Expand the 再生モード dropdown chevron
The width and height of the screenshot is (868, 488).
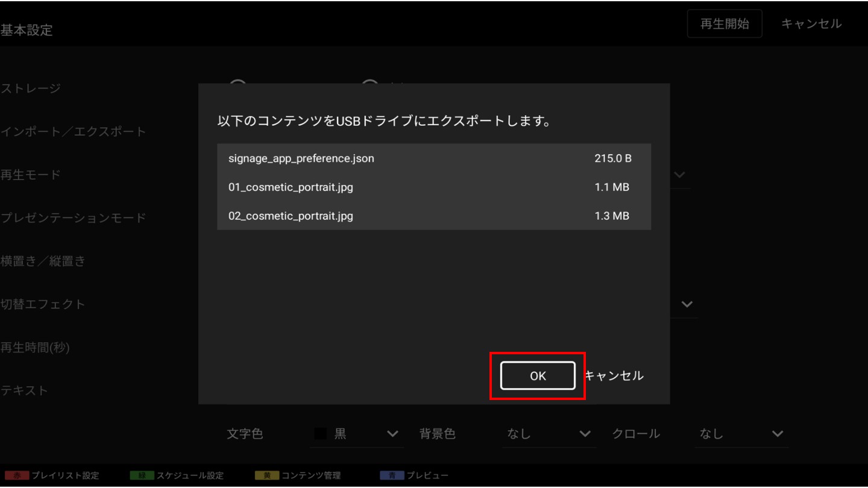pos(679,175)
